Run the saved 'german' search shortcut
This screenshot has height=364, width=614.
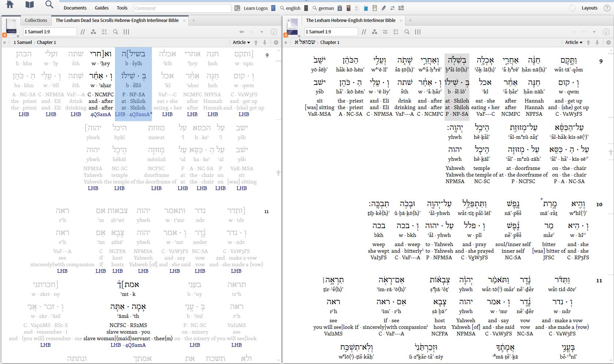point(324,8)
